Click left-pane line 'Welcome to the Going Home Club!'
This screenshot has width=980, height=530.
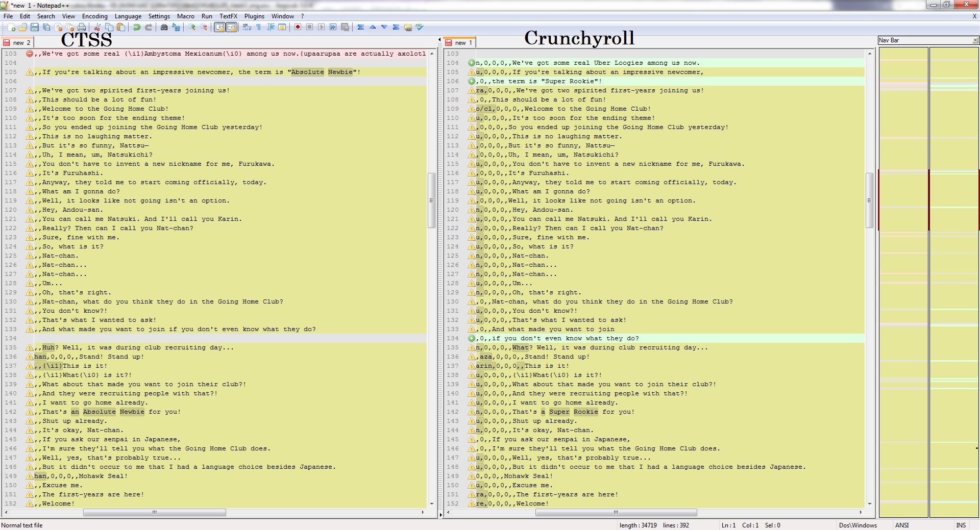point(105,109)
